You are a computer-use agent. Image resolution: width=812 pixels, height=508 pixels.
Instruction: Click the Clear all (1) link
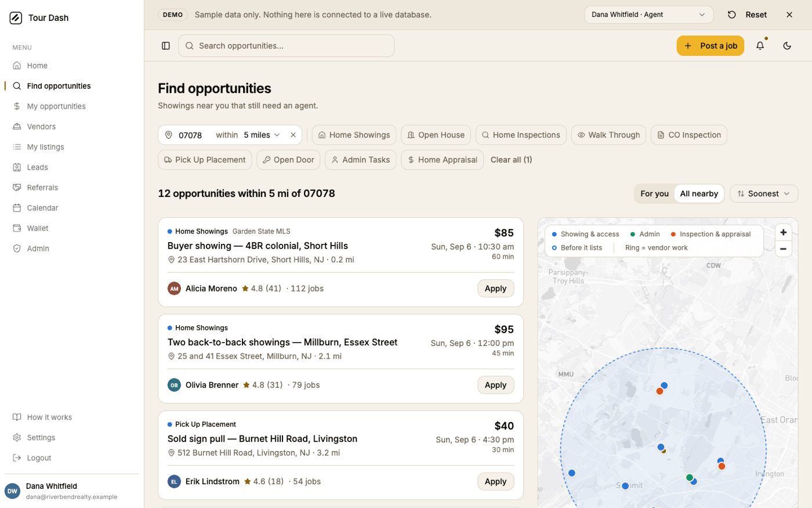point(511,160)
